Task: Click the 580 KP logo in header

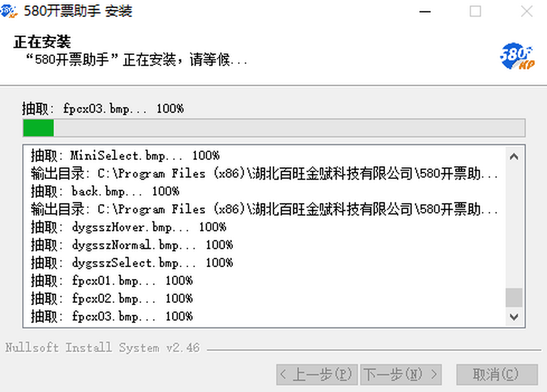Action: click(x=516, y=56)
